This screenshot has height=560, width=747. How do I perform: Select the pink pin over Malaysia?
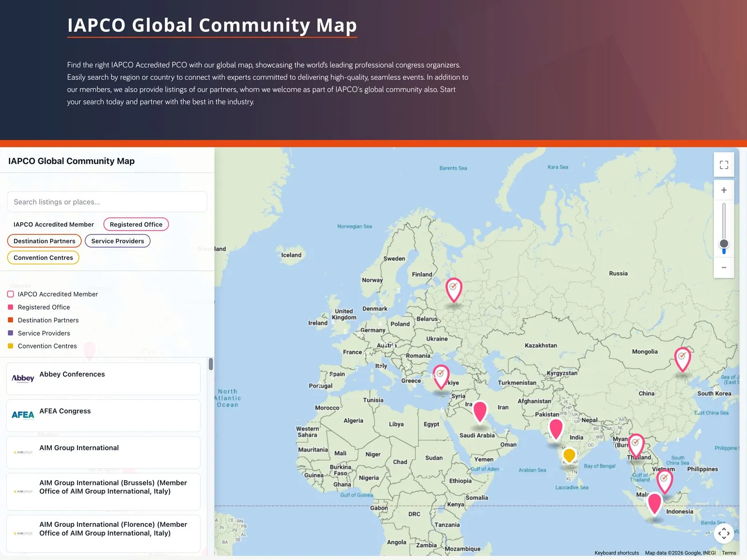tap(655, 503)
